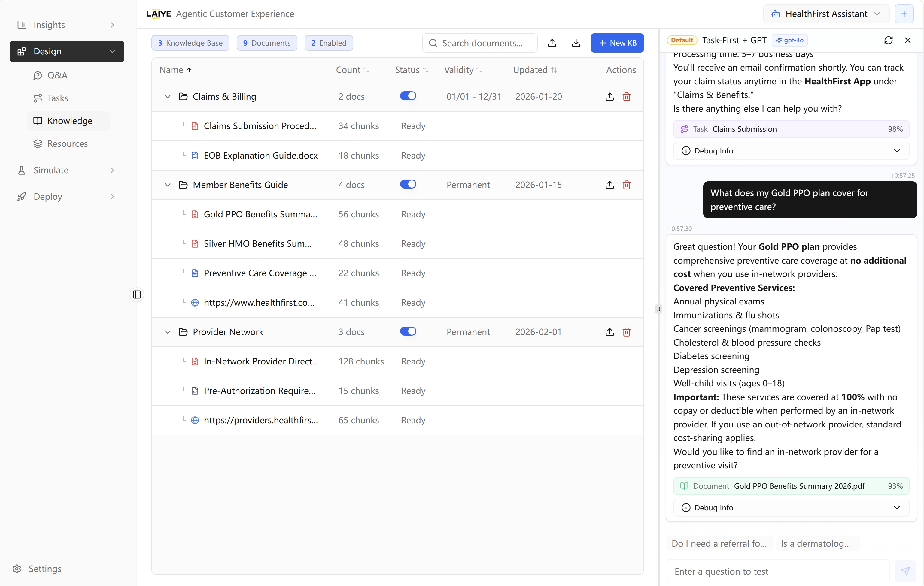Upload document to Member Benefits Guide
Viewport: 924px width, 586px height.
609,185
